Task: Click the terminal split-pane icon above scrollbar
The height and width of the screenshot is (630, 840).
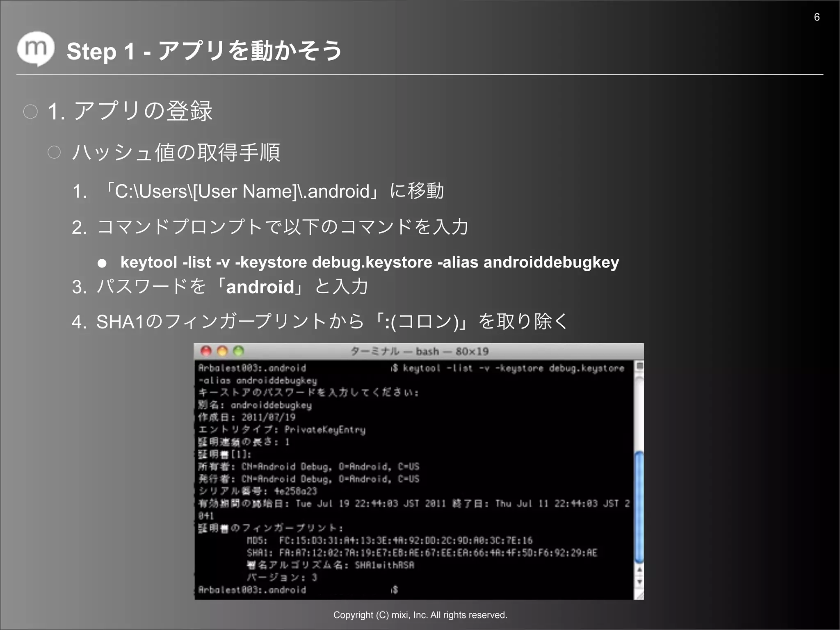Action: click(639, 365)
